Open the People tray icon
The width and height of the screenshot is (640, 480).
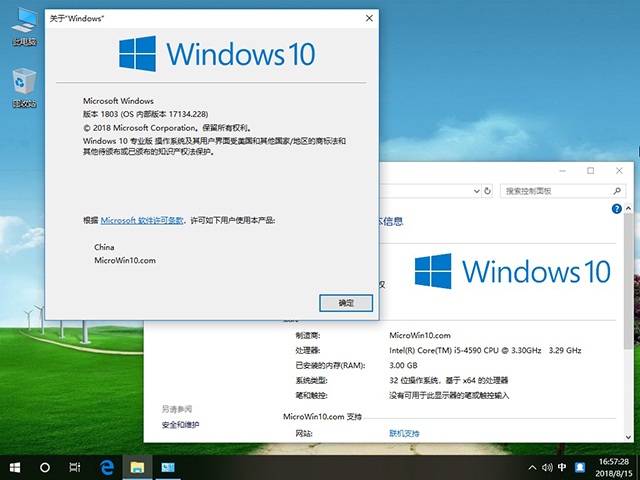580,467
